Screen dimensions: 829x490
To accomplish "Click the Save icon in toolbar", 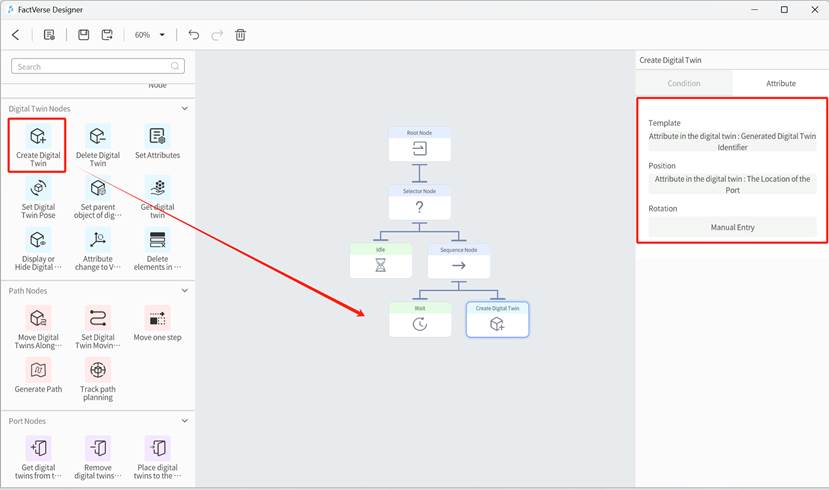I will pyautogui.click(x=84, y=35).
